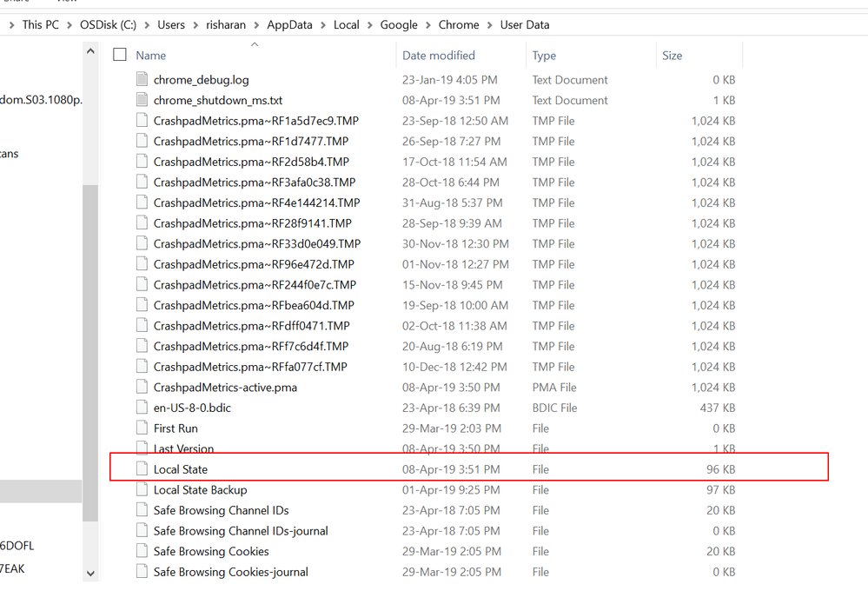Click icon of CrashpadMetrics.pma~RF1d7477.TMP
This screenshot has width=868, height=604.
tap(142, 141)
